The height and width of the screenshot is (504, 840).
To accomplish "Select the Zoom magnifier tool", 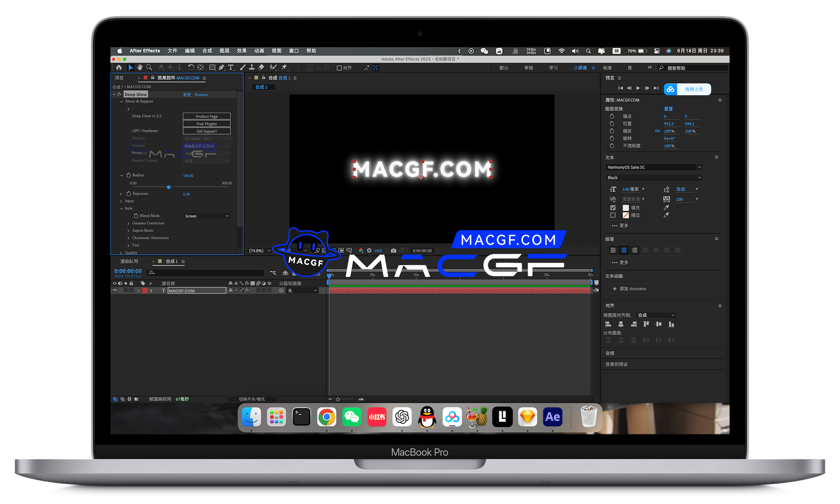I will pos(149,67).
